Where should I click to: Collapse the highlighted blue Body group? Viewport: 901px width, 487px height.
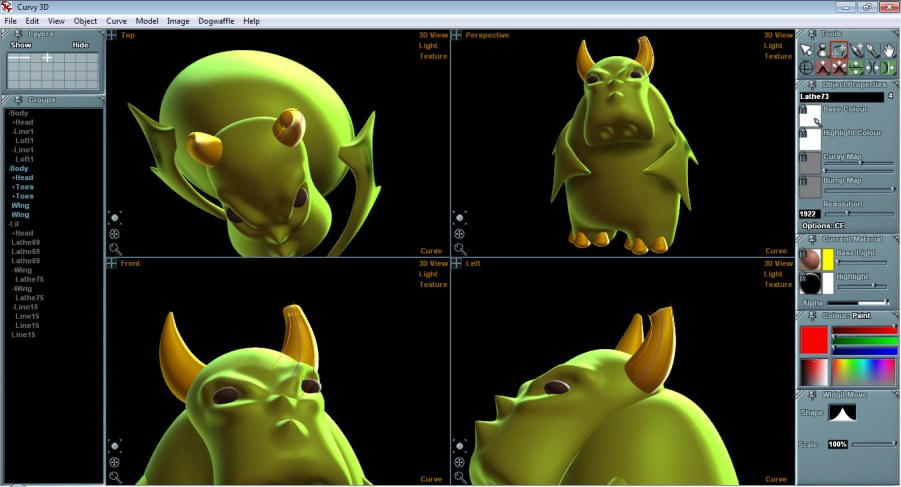coord(18,168)
